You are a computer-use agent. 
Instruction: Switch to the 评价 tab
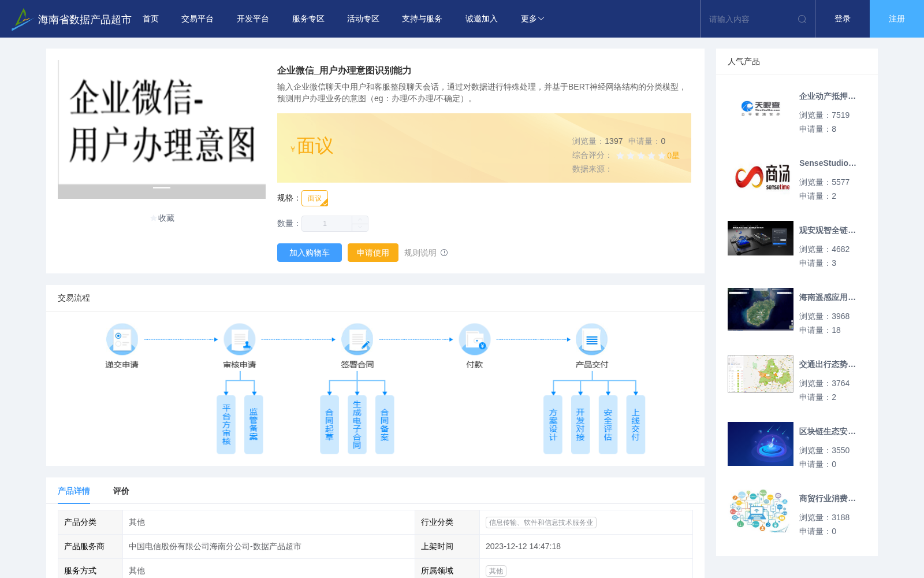[121, 491]
